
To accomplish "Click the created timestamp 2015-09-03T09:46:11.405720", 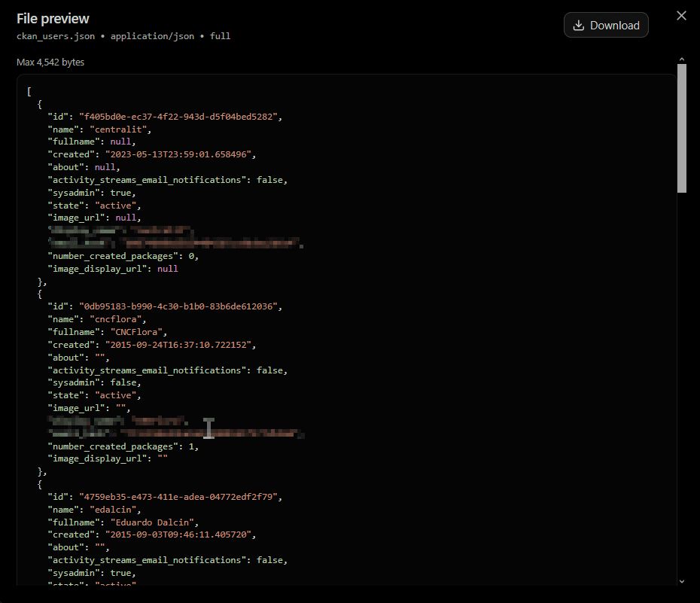I will click(178, 534).
